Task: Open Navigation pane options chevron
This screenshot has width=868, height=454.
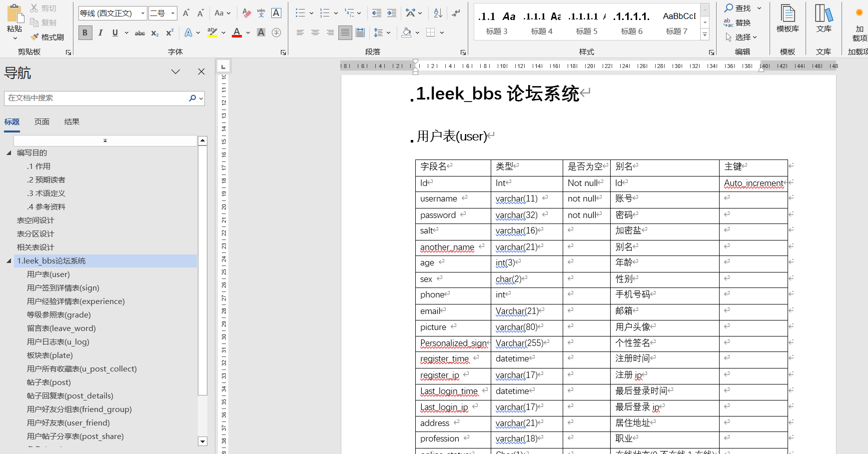Action: click(175, 71)
